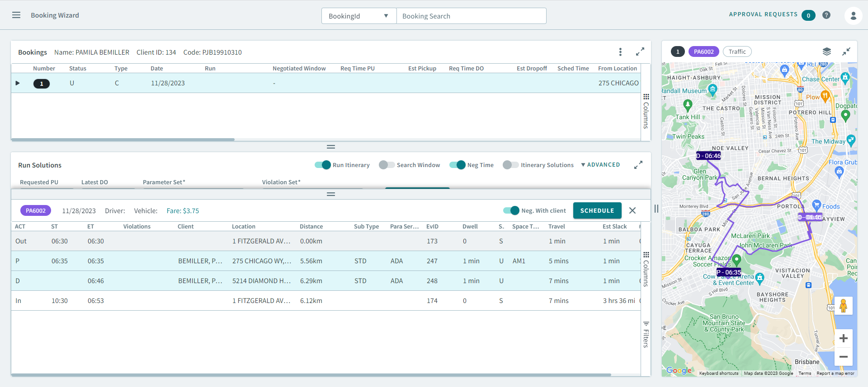Image resolution: width=868 pixels, height=387 pixels.
Task: Open map Terms link
Action: click(x=805, y=373)
